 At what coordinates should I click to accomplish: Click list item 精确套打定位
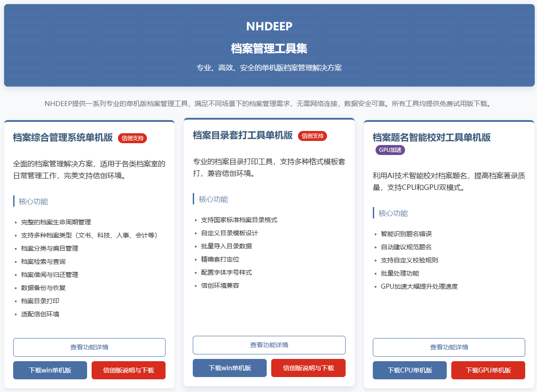point(220,259)
